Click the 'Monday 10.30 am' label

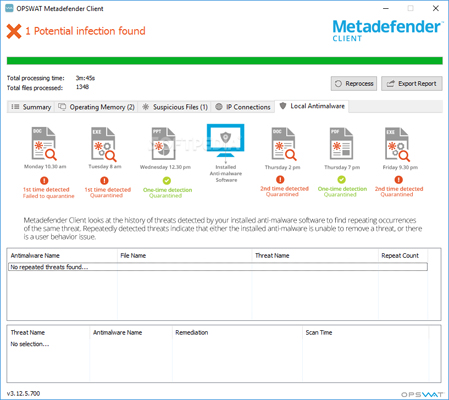[x=45, y=166]
